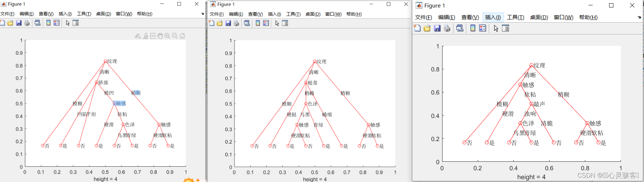The height and width of the screenshot is (182, 644).
Task: Open 插入(I) menu in middle Figure window
Action: tap(274, 14)
